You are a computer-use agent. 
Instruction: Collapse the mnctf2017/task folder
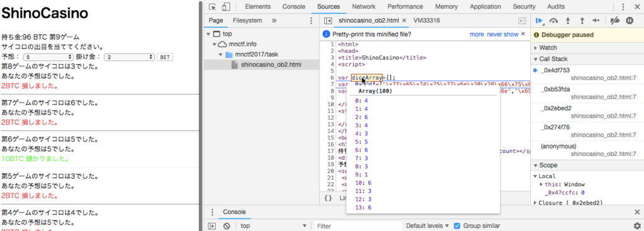(x=220, y=54)
